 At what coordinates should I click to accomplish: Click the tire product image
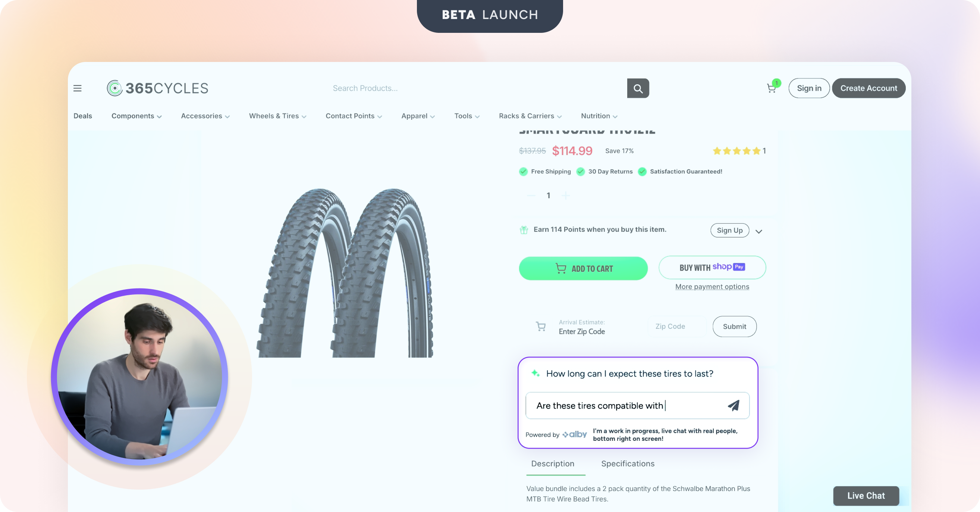point(345,272)
